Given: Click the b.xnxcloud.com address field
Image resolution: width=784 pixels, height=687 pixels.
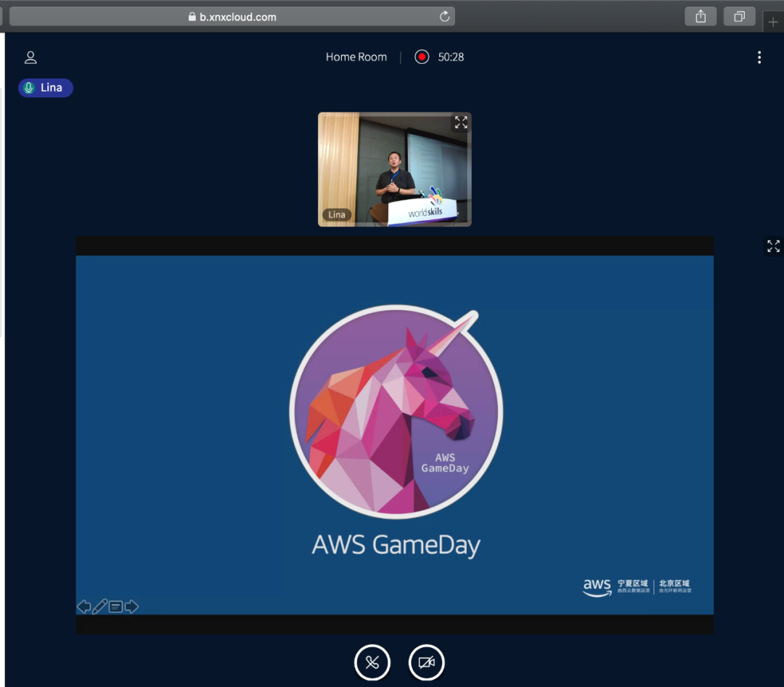Looking at the screenshot, I should point(232,17).
